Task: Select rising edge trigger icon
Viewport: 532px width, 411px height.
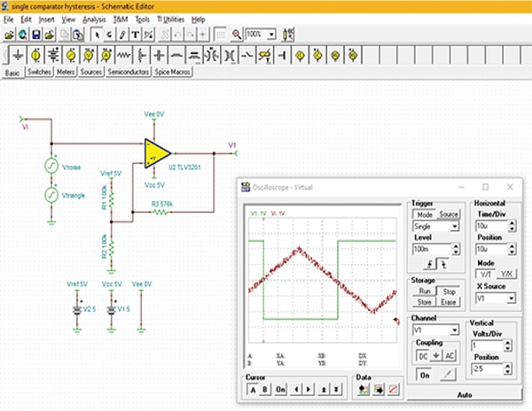Action: [x=428, y=264]
